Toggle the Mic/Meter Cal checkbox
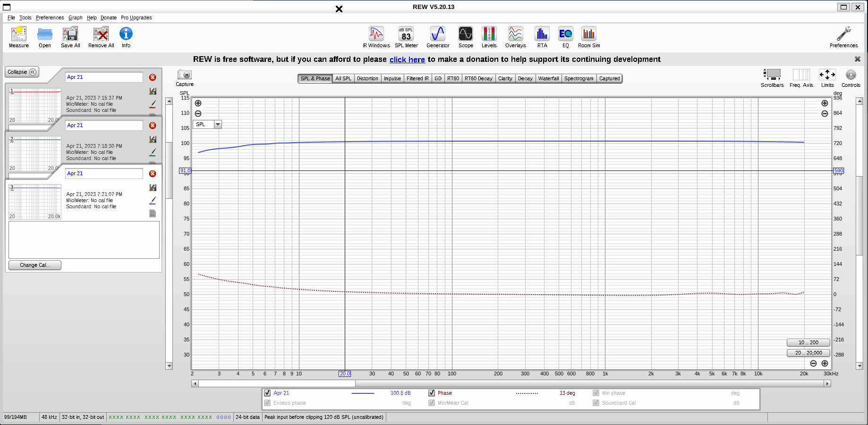Screen dimensions: 868x425 (x=432, y=403)
